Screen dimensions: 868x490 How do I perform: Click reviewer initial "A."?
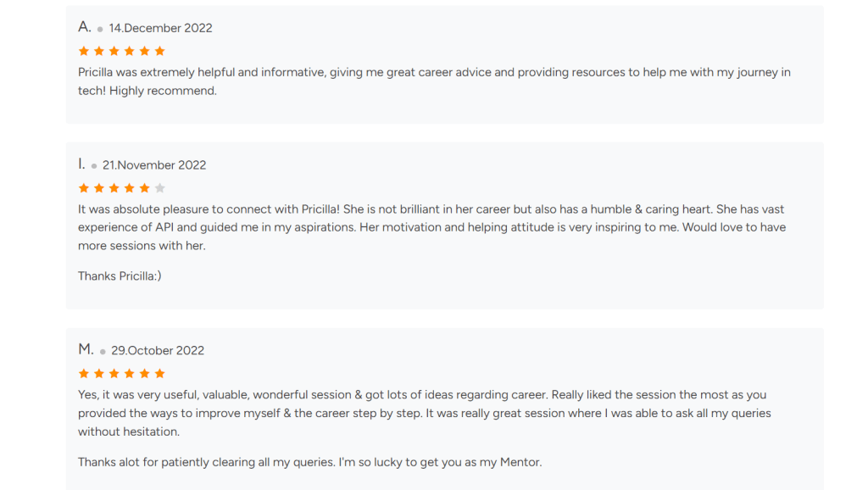pos(85,27)
